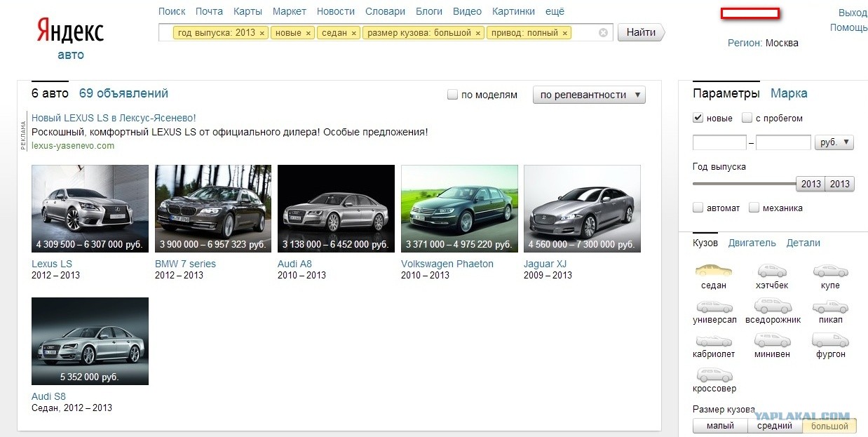
Task: Click the Найти search button
Action: coord(641,32)
